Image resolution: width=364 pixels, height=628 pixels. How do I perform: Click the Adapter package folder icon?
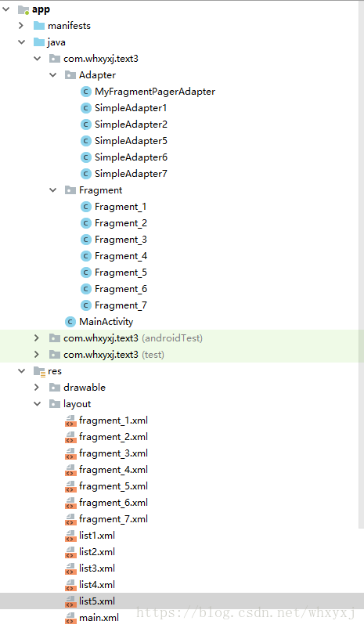pos(70,75)
